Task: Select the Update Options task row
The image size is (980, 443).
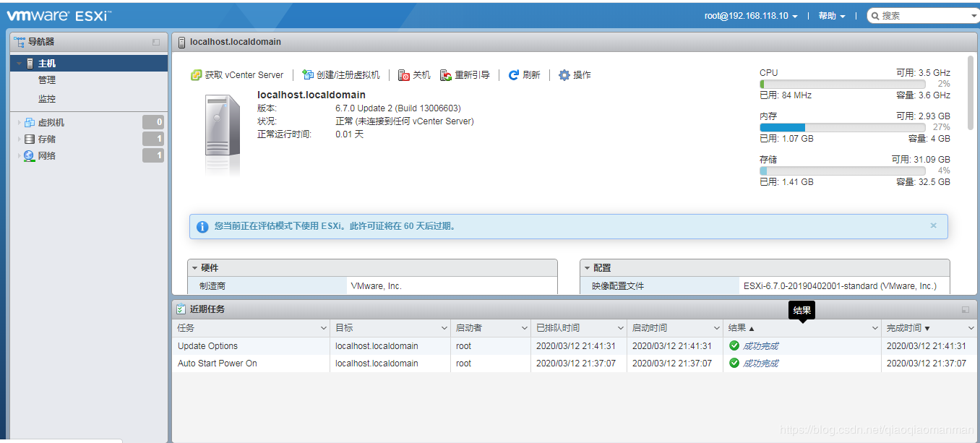Action: pyautogui.click(x=575, y=346)
